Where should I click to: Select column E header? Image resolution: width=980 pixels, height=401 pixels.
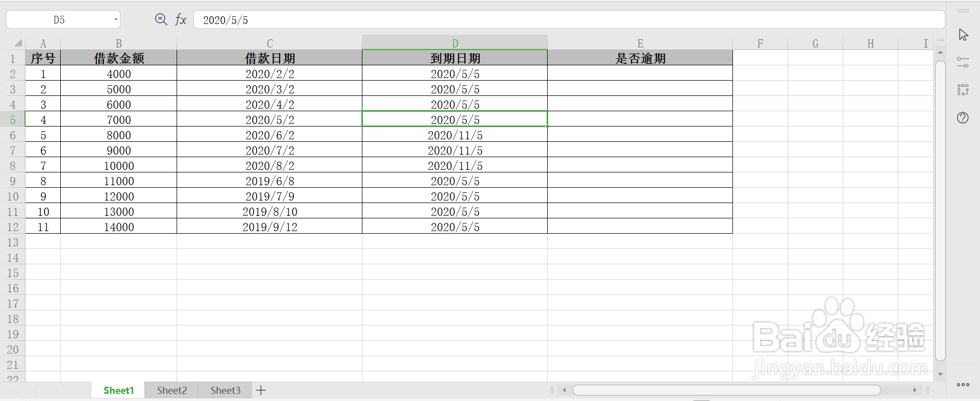coord(640,43)
